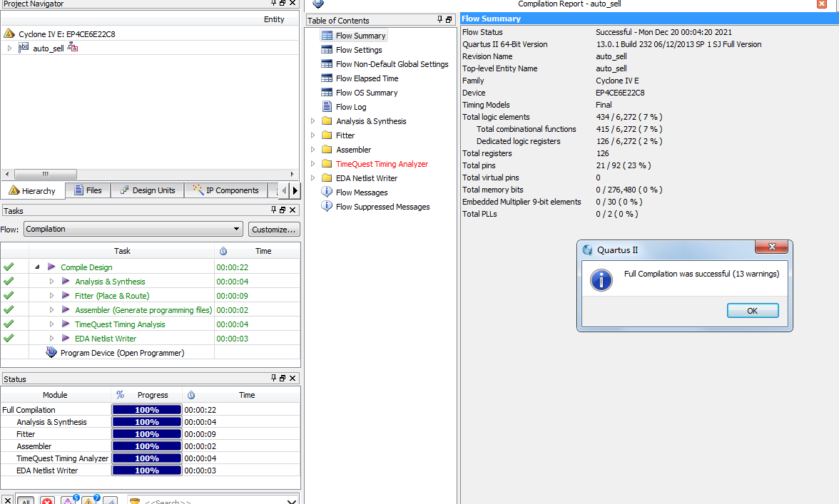Open Flow Summary in Table of Contents
Image resolution: width=839 pixels, height=504 pixels.
pyautogui.click(x=361, y=36)
